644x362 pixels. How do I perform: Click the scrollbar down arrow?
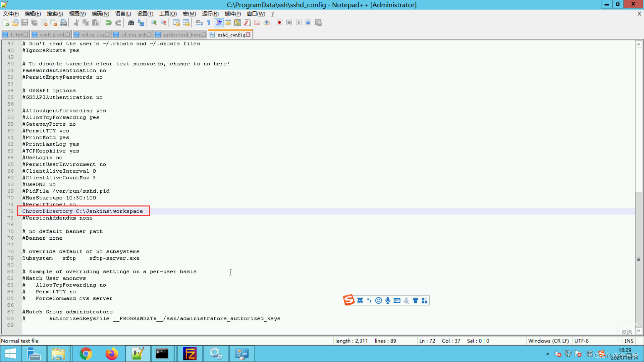click(639, 331)
